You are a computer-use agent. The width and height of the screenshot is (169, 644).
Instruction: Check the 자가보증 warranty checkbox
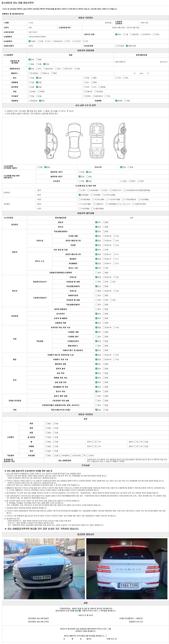click(116, 46)
